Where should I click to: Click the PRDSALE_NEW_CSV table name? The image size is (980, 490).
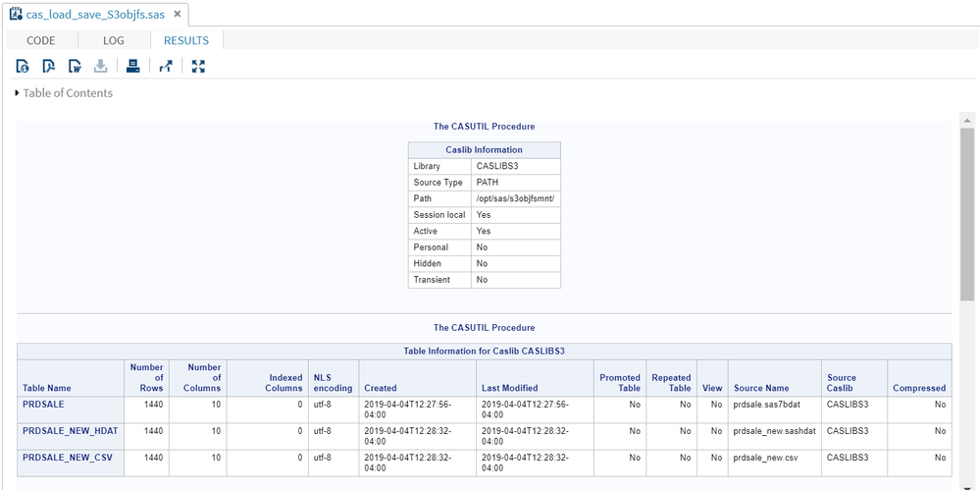[66, 457]
